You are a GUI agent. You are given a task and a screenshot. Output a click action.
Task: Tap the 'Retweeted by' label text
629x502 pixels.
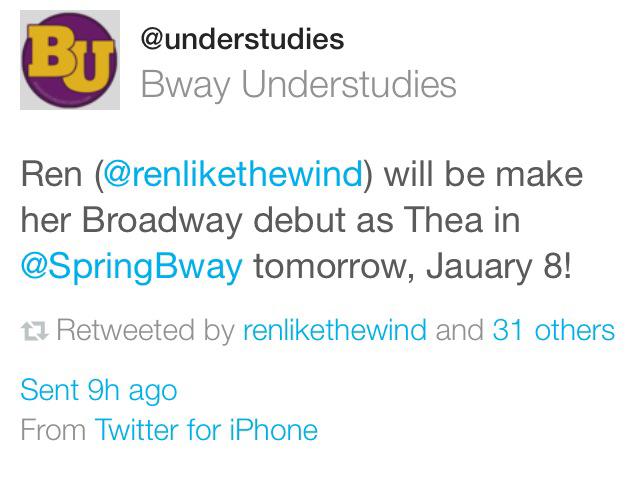pos(146,331)
